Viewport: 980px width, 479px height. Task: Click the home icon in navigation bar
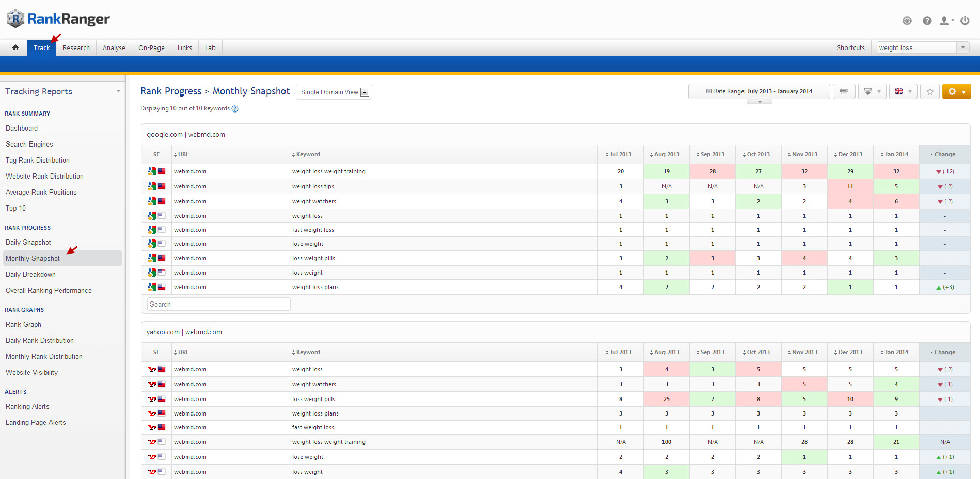tap(15, 47)
